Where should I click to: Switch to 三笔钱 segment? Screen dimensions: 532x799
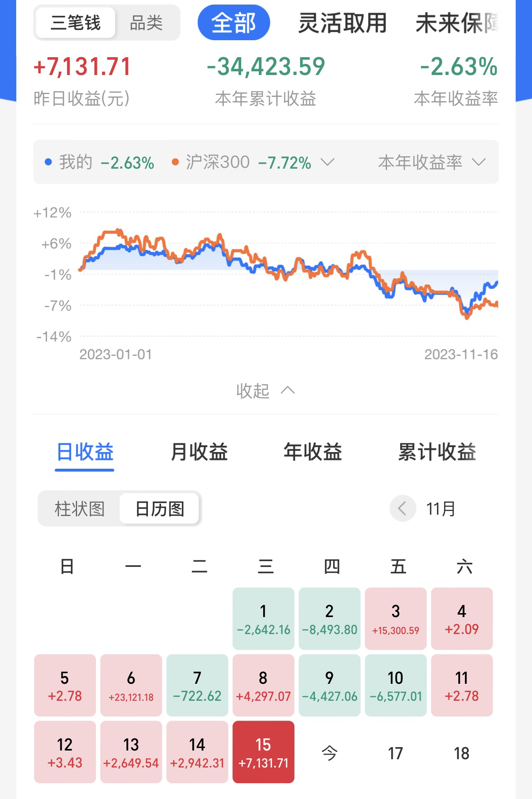(75, 23)
